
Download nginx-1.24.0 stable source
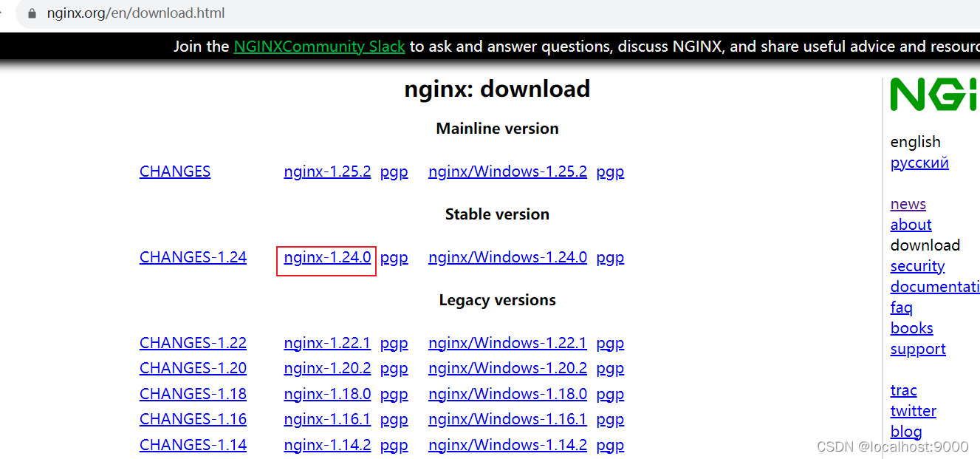(x=327, y=257)
